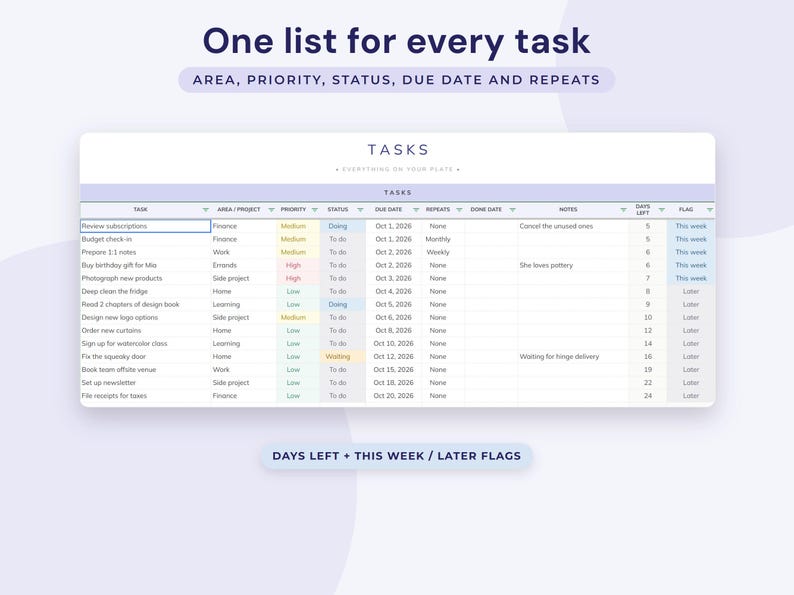Click Doing status of Review subscriptions

coord(342,226)
